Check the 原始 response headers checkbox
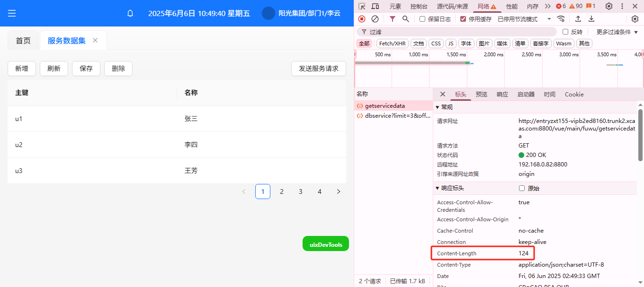This screenshot has width=644, height=287. (522, 188)
